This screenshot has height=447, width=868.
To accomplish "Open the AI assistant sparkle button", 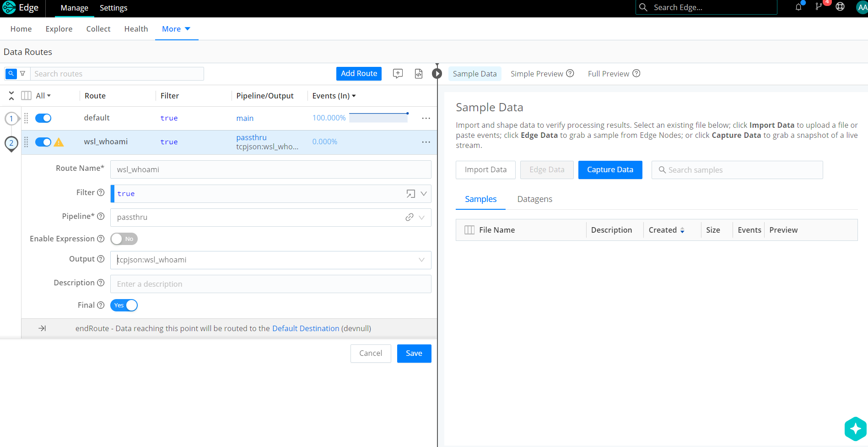I will pos(855,429).
